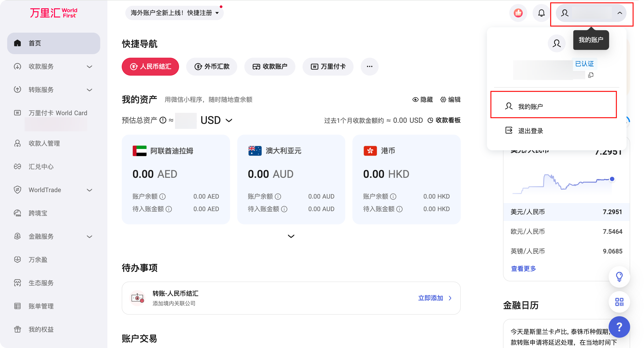Screen dimensions: 644x348
Task: Copy the account ID using the copy icon
Action: pyautogui.click(x=591, y=75)
